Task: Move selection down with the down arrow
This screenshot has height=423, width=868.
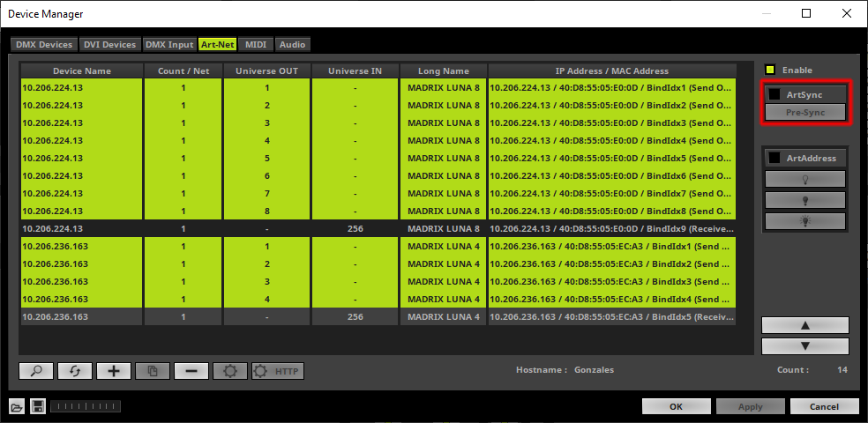Action: pyautogui.click(x=805, y=346)
